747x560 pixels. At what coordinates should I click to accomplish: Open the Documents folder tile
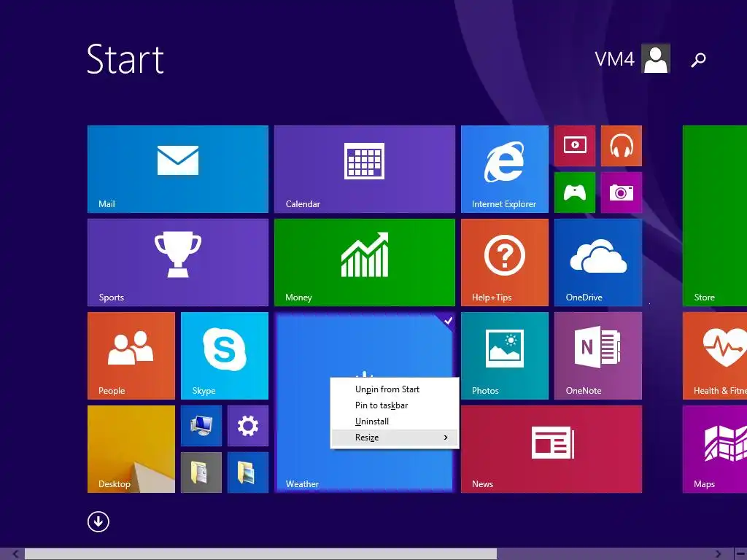click(x=201, y=472)
